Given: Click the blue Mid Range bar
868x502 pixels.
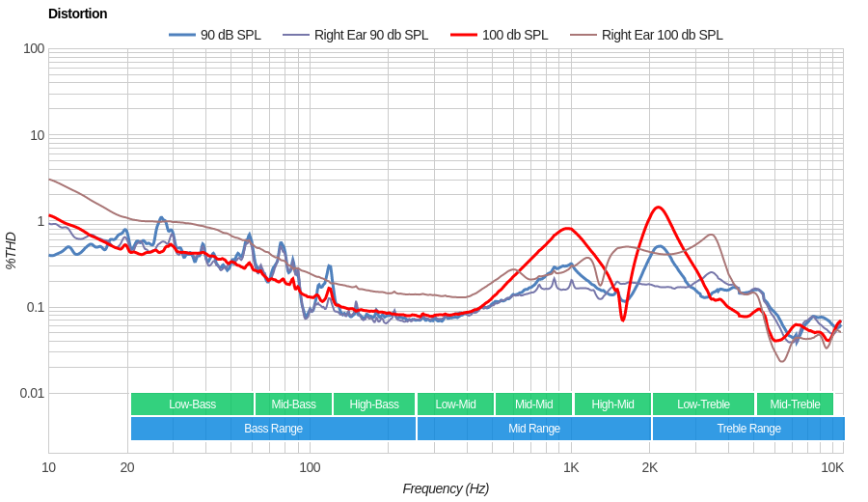Looking at the screenshot, I should click(x=533, y=429).
